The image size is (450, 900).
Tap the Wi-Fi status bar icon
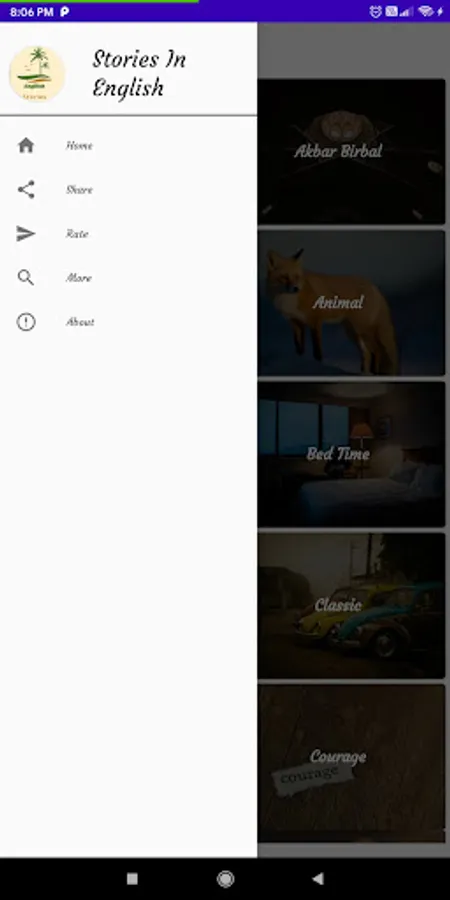(x=425, y=11)
